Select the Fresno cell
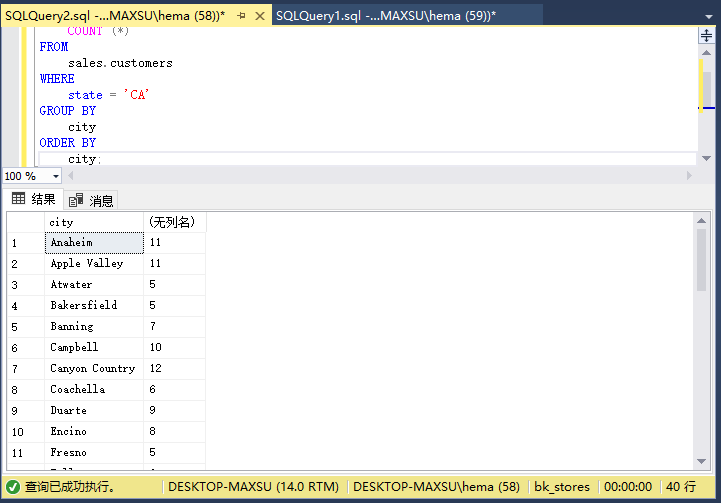The width and height of the screenshot is (721, 503). tap(94, 453)
